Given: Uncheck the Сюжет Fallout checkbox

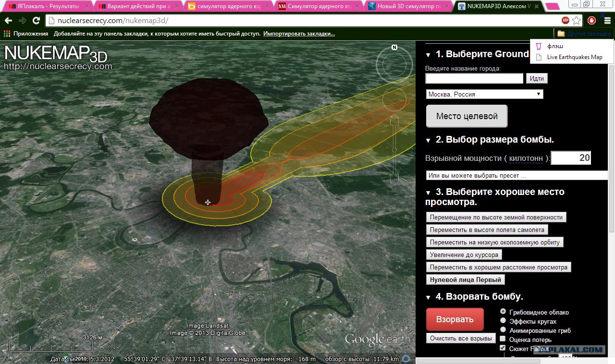Looking at the screenshot, I should click(503, 348).
